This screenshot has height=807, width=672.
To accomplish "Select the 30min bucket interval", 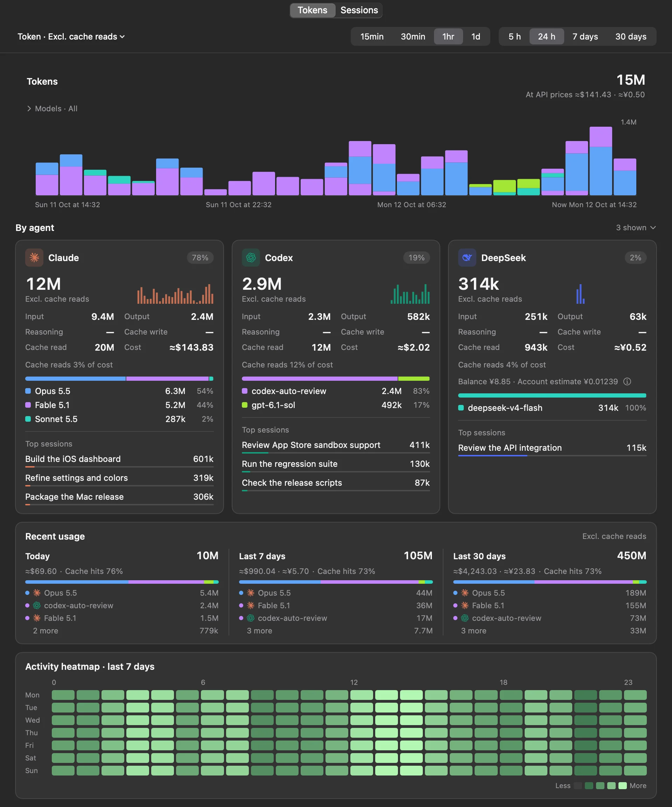I will (x=413, y=36).
